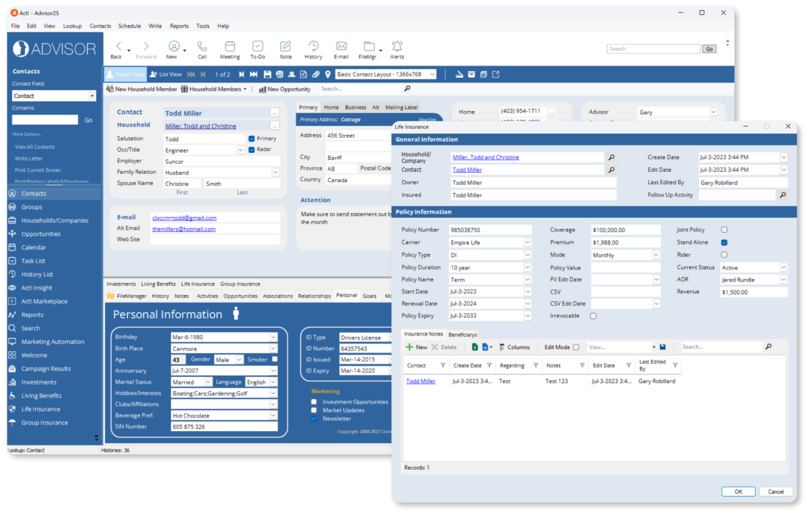This screenshot has width=812, height=517.
Task: Toggle the Radar checkbox
Action: 252,150
